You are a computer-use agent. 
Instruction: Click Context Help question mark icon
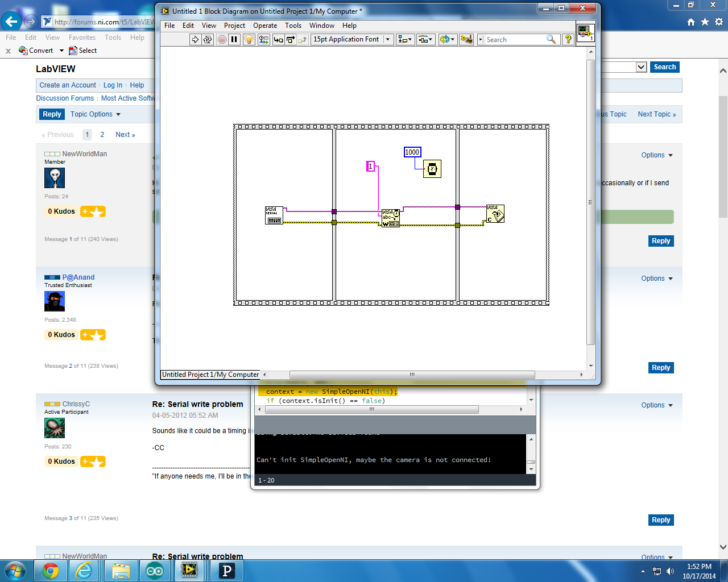pos(568,39)
